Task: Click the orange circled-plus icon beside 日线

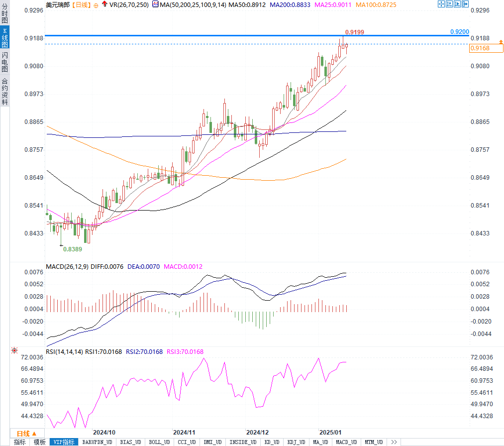Action: coord(96,5)
